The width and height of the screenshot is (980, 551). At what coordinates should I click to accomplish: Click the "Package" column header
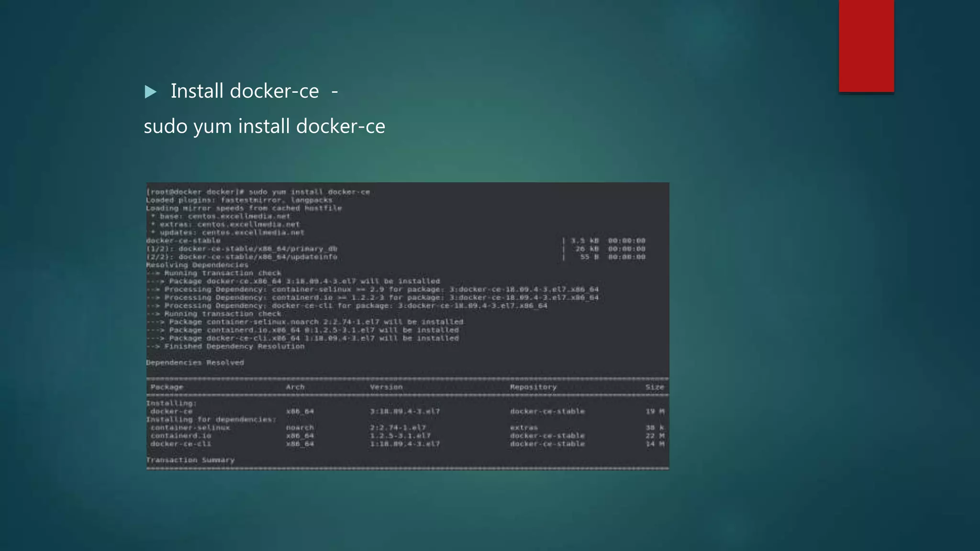(167, 387)
